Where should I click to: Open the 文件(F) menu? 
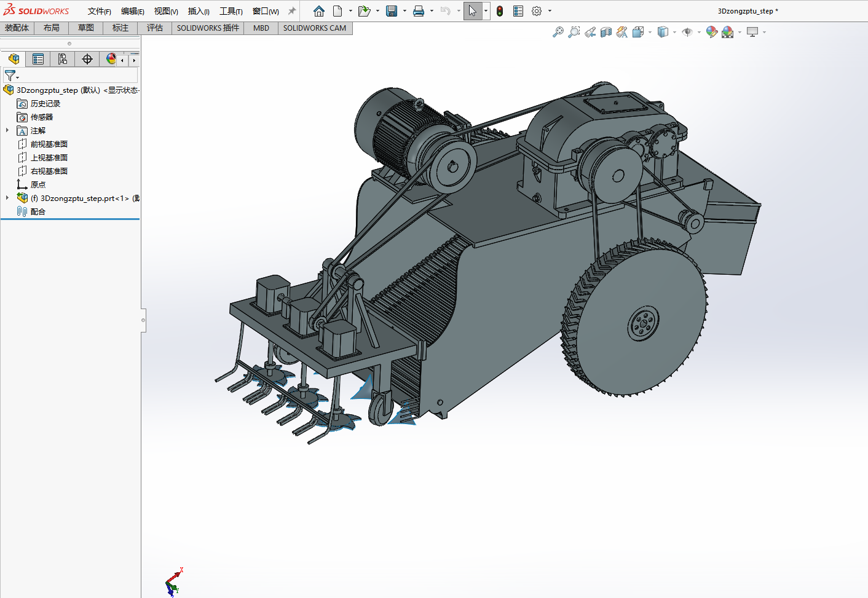click(x=100, y=11)
